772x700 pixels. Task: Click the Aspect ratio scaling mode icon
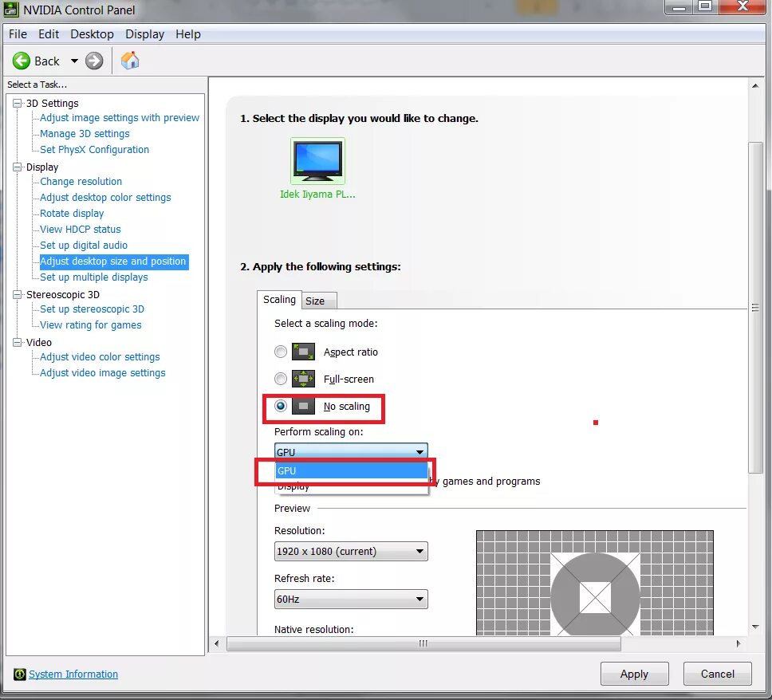click(303, 352)
